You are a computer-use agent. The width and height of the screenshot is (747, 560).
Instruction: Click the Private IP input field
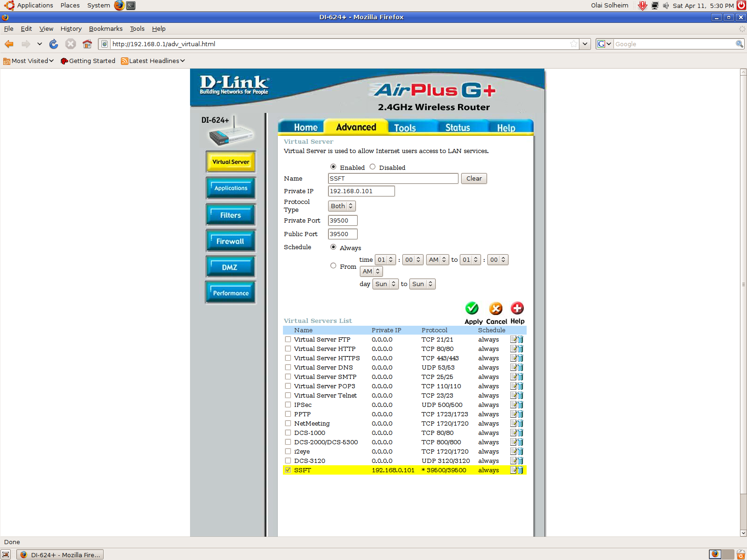click(x=361, y=191)
